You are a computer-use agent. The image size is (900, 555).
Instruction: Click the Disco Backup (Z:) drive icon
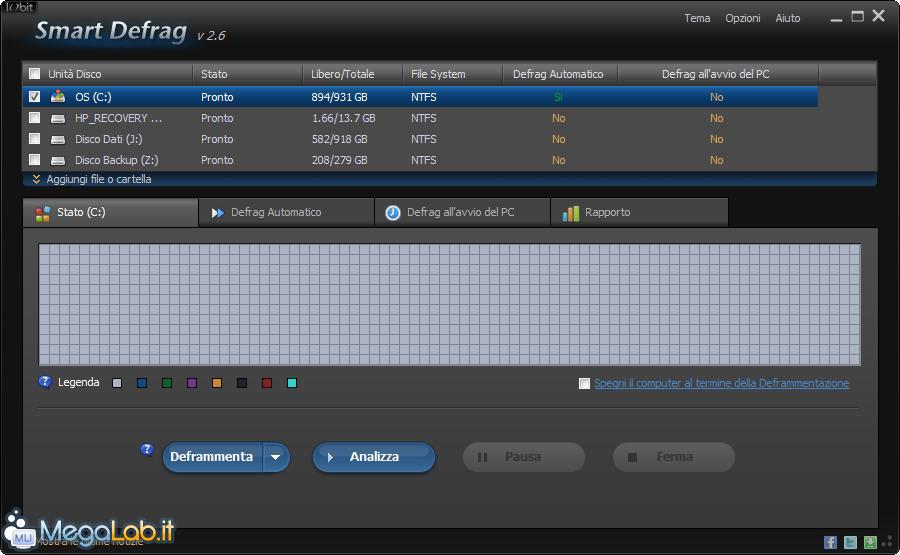pos(57,160)
